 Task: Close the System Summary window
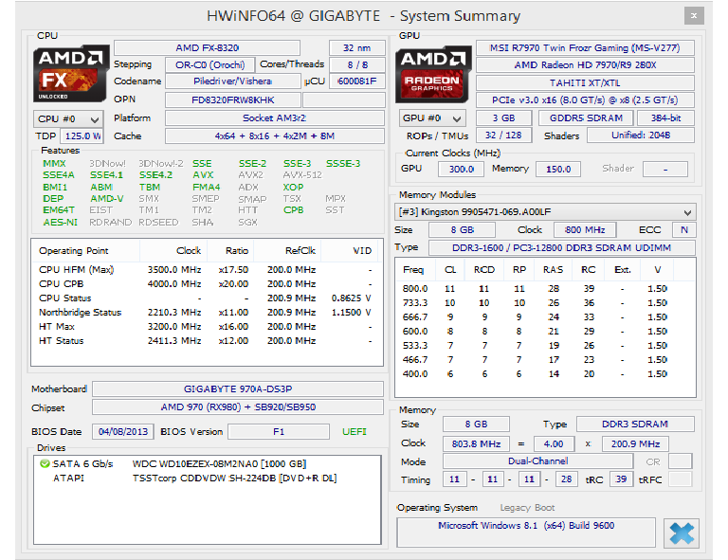tap(694, 16)
